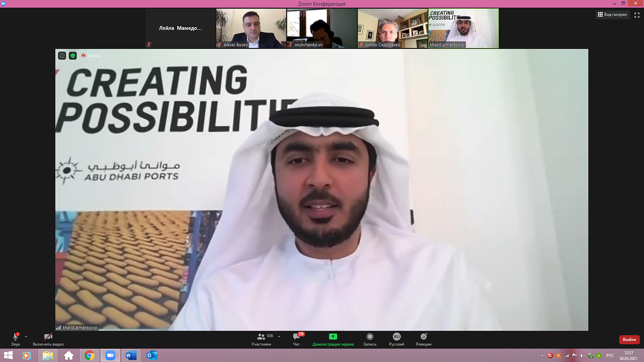644x362 pixels.
Task: Switch to Microsoft Word on the taskbar
Action: coord(131,356)
